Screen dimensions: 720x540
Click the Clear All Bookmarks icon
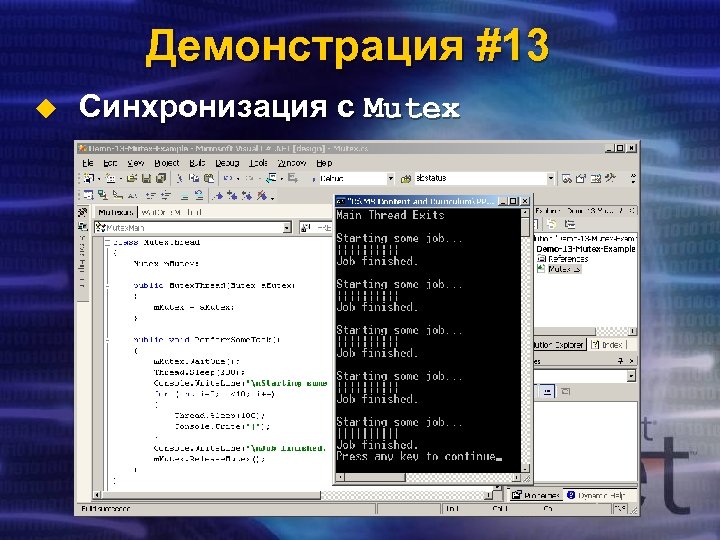[x=262, y=196]
